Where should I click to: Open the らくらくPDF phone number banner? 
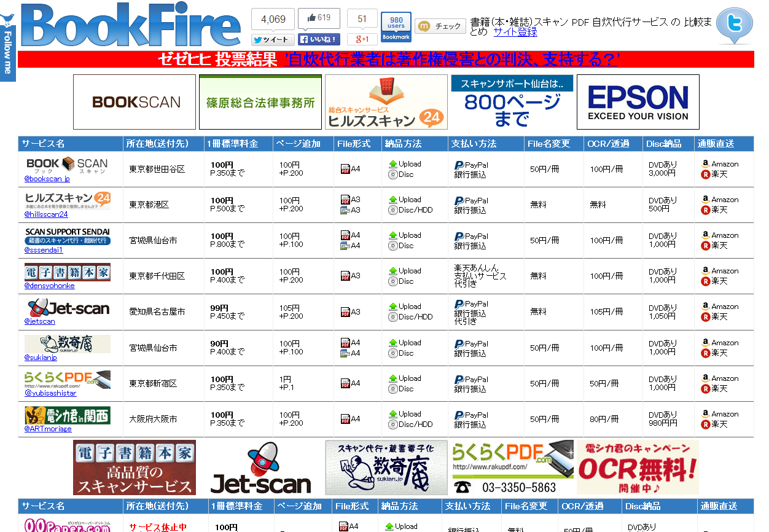click(x=512, y=467)
